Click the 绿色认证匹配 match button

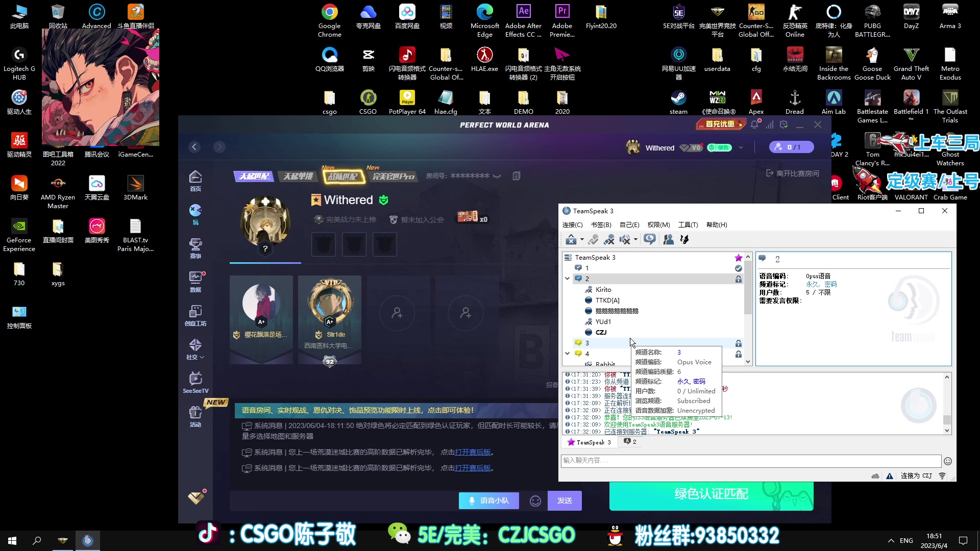[x=710, y=494]
